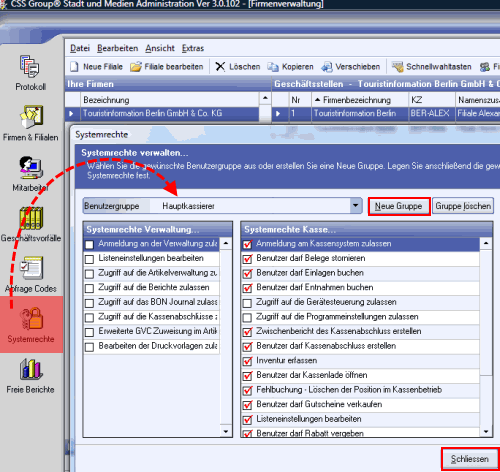Select the Firmen & Filialen icon
The height and width of the screenshot is (472, 500).
click(31, 117)
